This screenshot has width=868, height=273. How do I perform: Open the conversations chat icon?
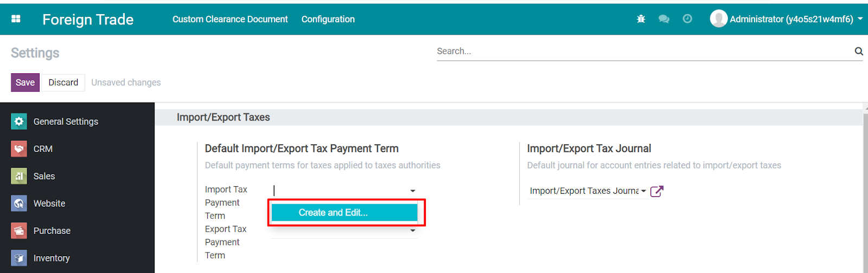tap(663, 19)
